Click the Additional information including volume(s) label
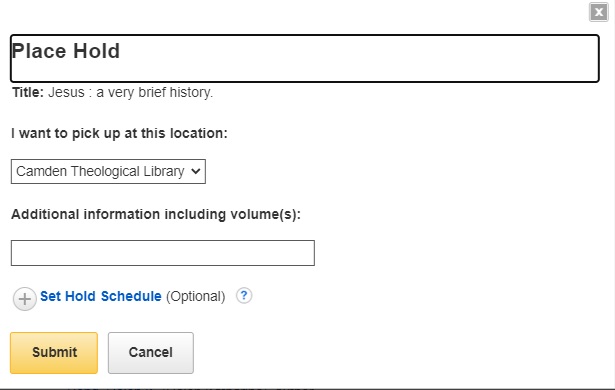 (156, 215)
